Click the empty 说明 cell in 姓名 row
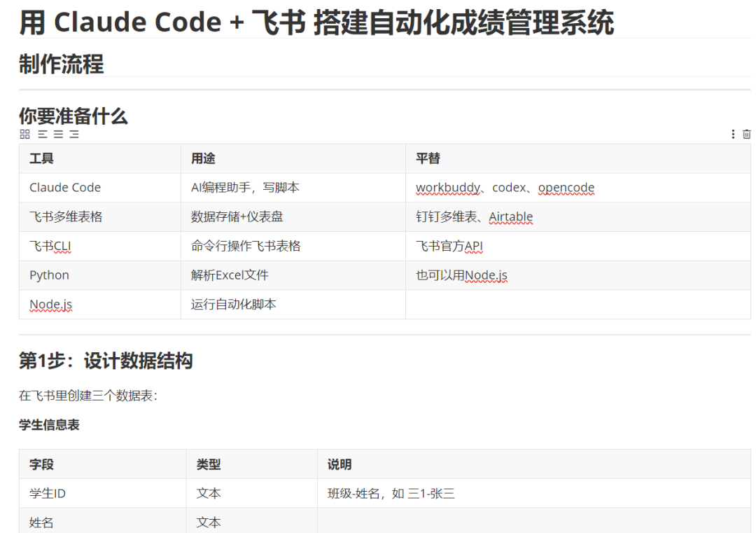Image resolution: width=756 pixels, height=533 pixels. [x=533, y=520]
